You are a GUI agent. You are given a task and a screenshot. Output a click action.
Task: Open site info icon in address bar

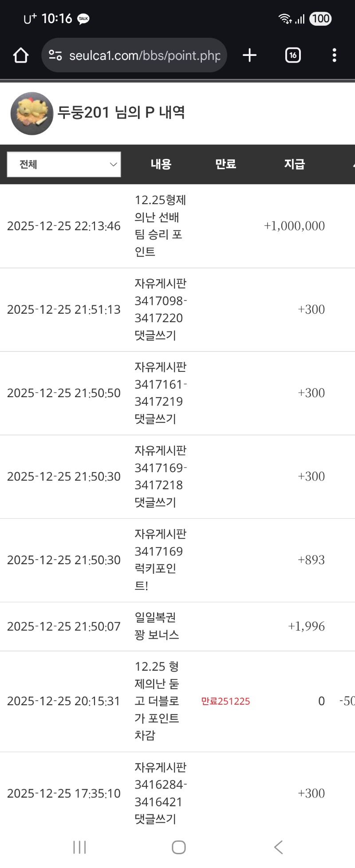coord(55,55)
